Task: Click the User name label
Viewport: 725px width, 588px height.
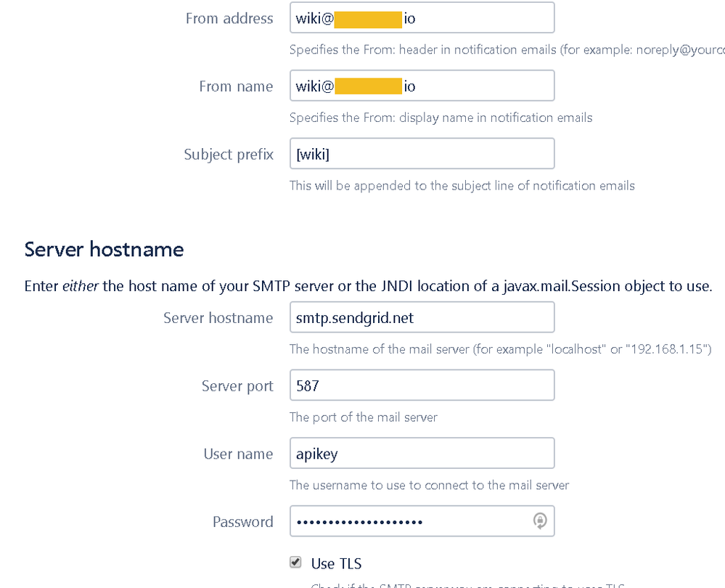Action: [239, 454]
